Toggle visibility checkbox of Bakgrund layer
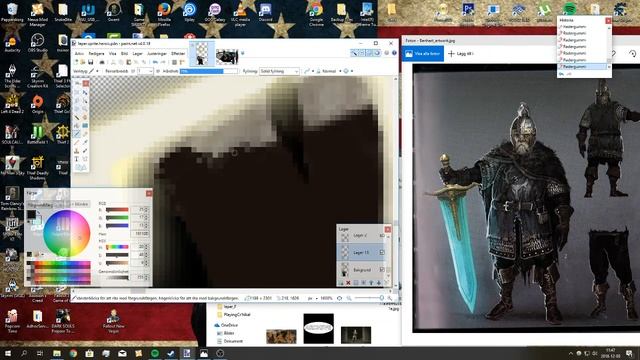Image resolution: width=640 pixels, height=360 pixels. tap(382, 269)
